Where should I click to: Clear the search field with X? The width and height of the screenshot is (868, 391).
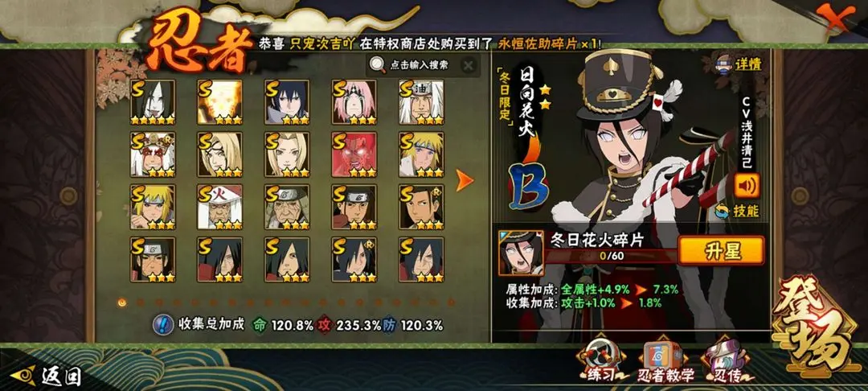[469, 65]
